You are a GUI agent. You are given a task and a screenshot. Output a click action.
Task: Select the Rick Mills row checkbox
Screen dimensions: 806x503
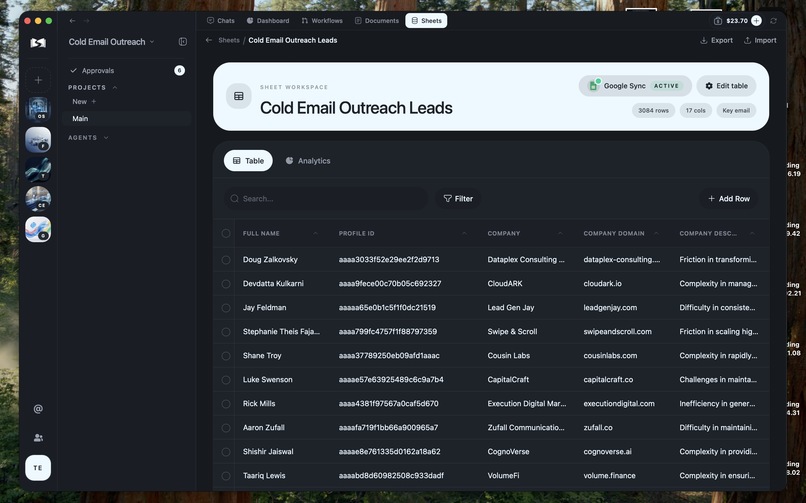(x=226, y=404)
